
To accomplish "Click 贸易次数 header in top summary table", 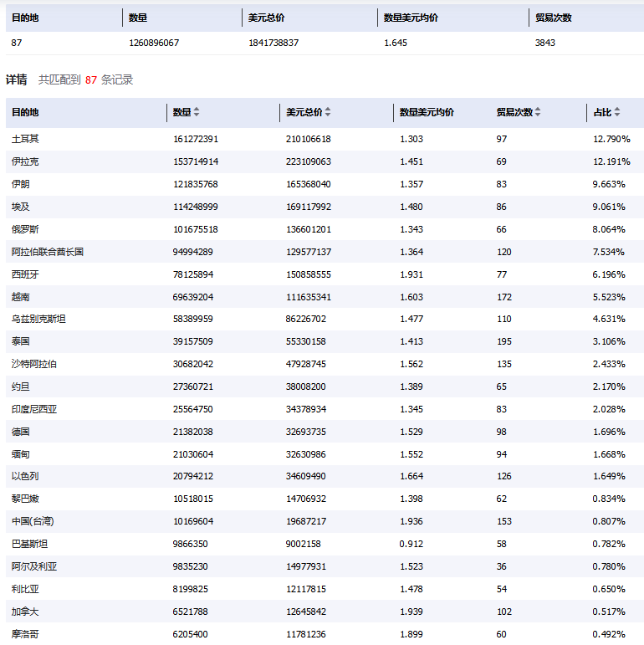I will 554,18.
